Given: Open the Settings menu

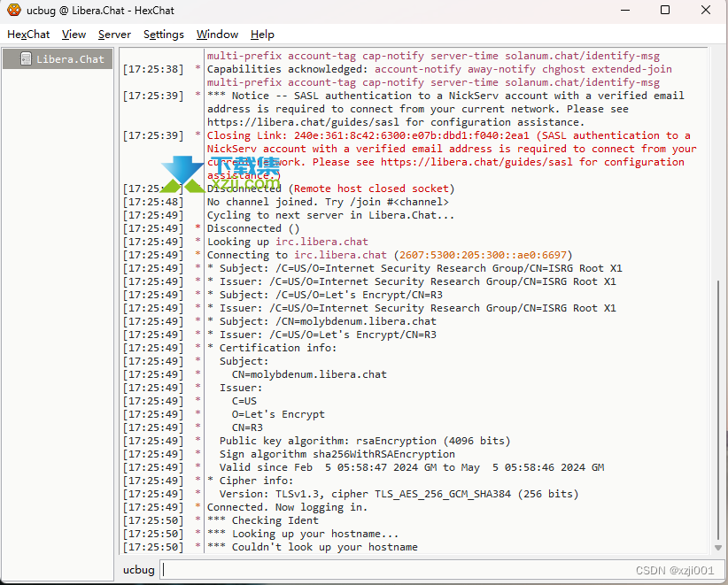Looking at the screenshot, I should click(163, 35).
